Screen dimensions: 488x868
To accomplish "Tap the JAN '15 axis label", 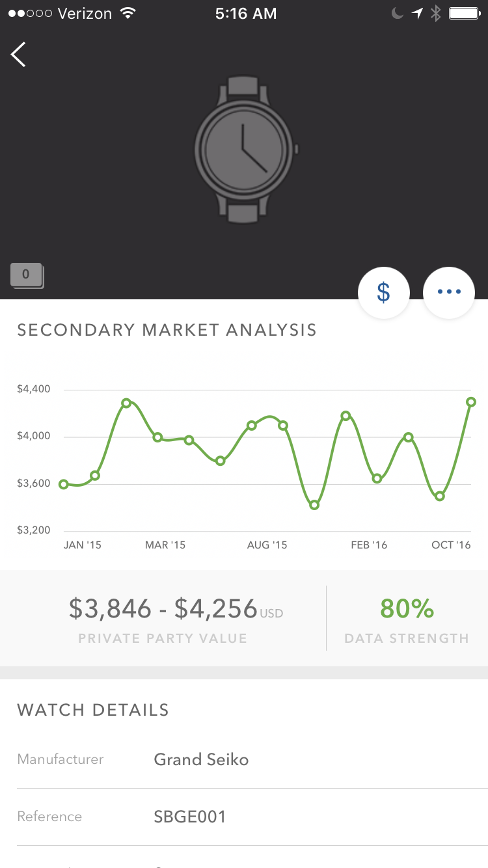I will point(83,545).
